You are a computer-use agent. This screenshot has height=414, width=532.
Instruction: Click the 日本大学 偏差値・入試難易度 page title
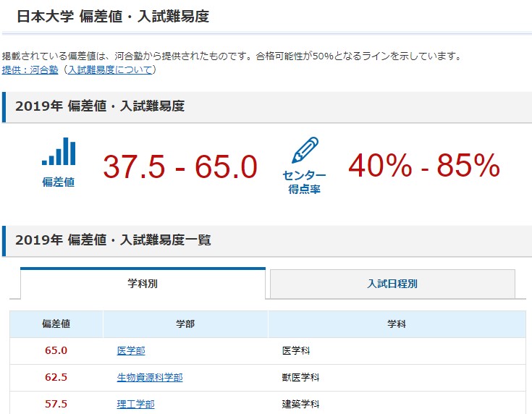[113, 17]
